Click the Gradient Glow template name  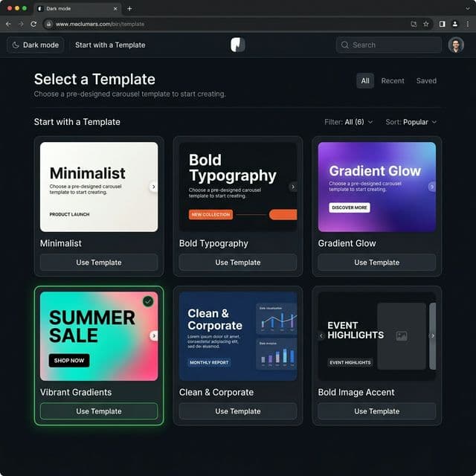pyautogui.click(x=347, y=243)
